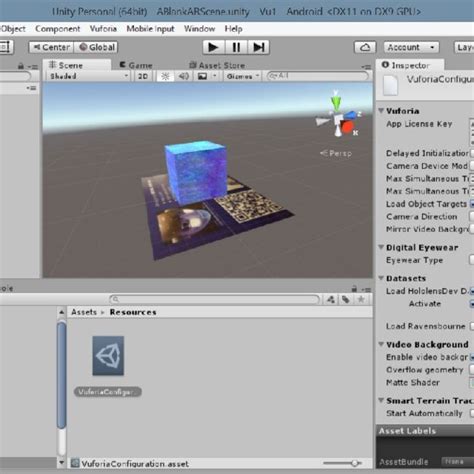This screenshot has width=474, height=474.
Task: Open the Account dropdown
Action: point(411,47)
